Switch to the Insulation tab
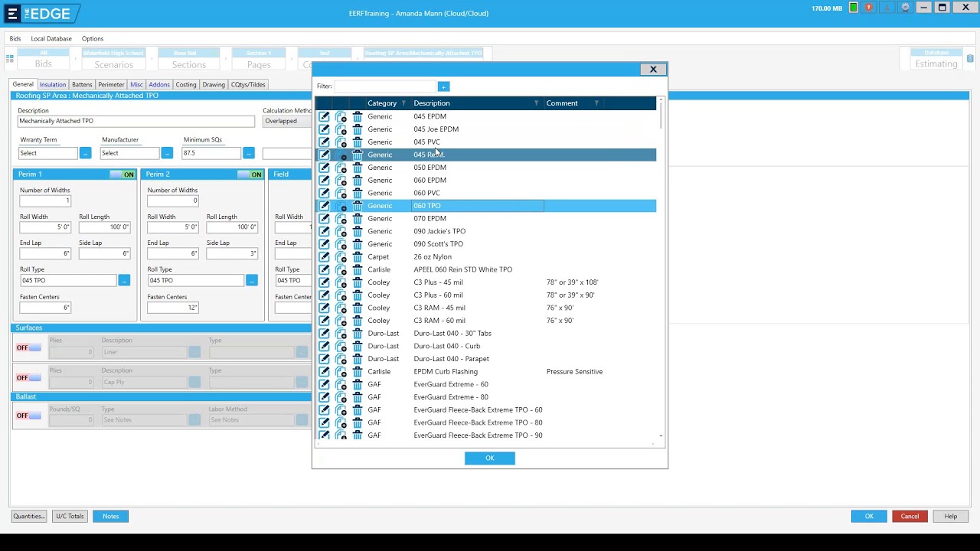 [53, 85]
